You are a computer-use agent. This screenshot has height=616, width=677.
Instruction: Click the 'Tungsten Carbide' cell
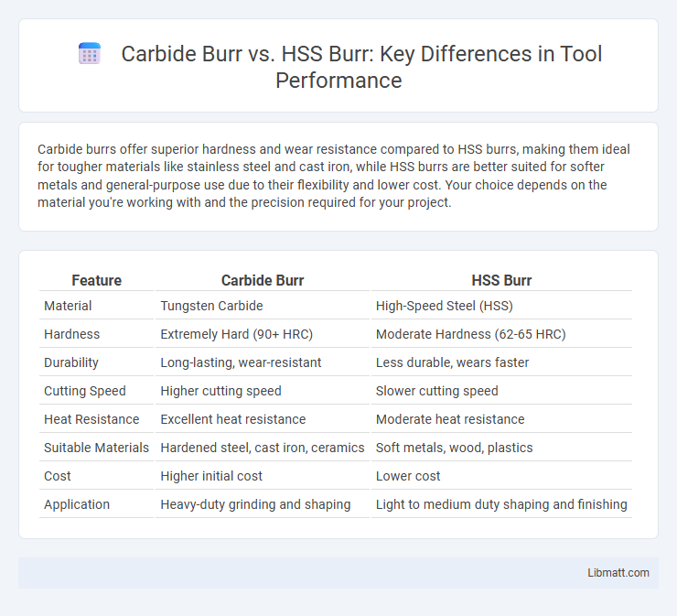click(211, 306)
